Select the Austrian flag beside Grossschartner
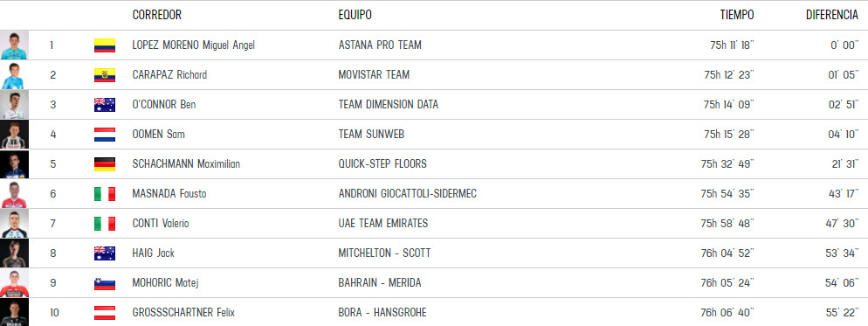 [105, 313]
